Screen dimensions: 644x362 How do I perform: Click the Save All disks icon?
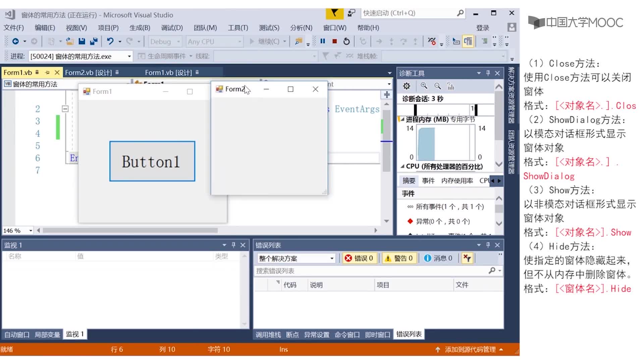coord(94,41)
